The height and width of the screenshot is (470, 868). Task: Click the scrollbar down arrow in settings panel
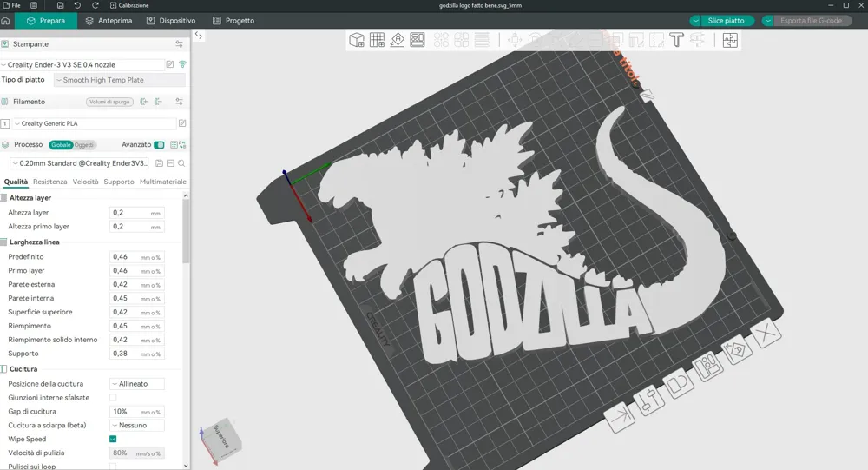pyautogui.click(x=186, y=466)
